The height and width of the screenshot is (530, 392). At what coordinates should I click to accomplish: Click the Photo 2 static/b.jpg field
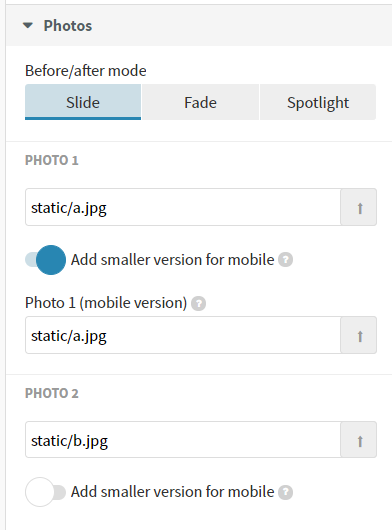pyautogui.click(x=183, y=440)
